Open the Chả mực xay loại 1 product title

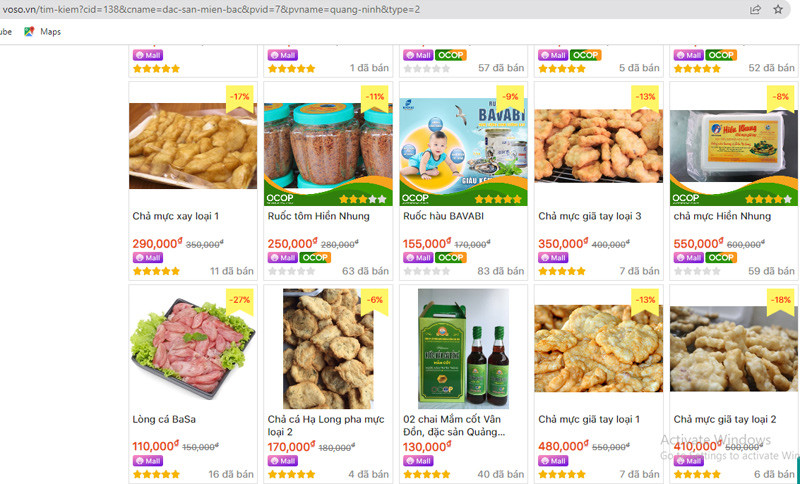176,216
